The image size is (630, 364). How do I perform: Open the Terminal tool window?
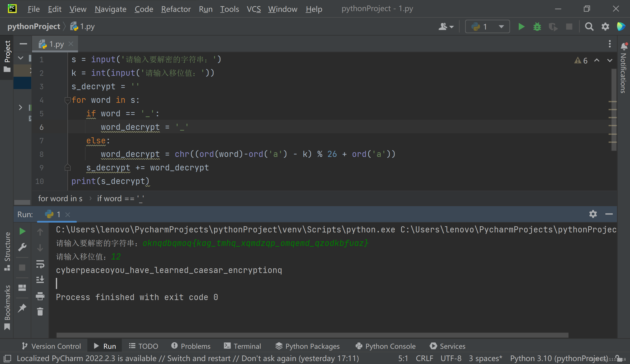coord(242,346)
